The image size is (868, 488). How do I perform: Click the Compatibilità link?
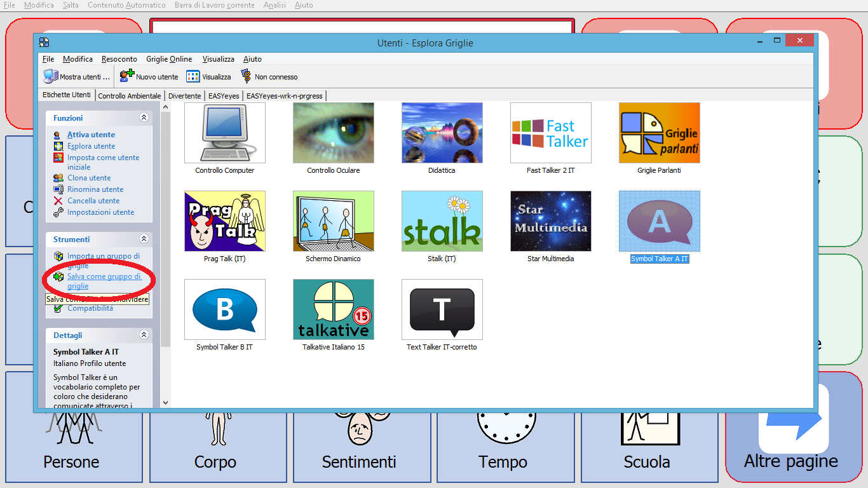point(90,308)
